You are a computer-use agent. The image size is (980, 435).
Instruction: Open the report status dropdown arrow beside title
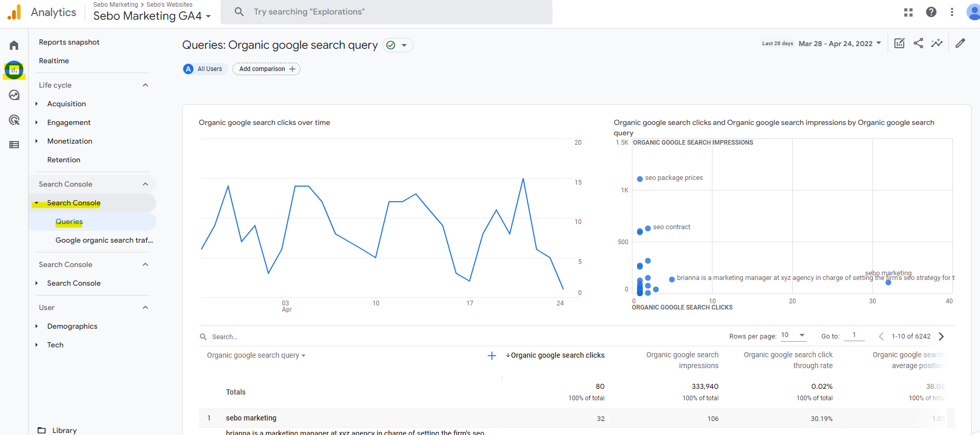point(404,45)
